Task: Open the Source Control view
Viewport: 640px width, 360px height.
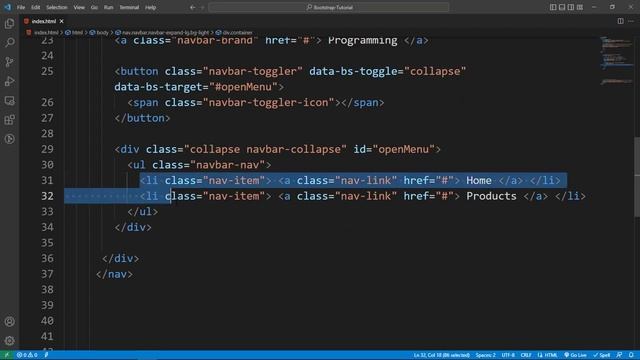Action: pos(9,62)
